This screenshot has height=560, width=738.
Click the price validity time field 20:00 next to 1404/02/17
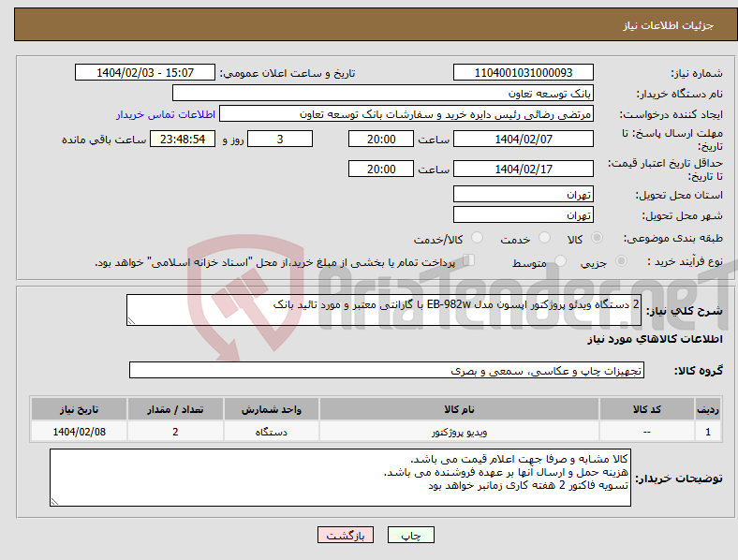(x=381, y=169)
